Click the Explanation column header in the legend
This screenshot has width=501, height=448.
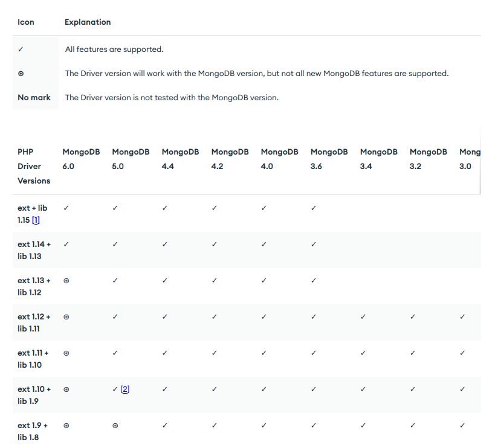pyautogui.click(x=88, y=22)
